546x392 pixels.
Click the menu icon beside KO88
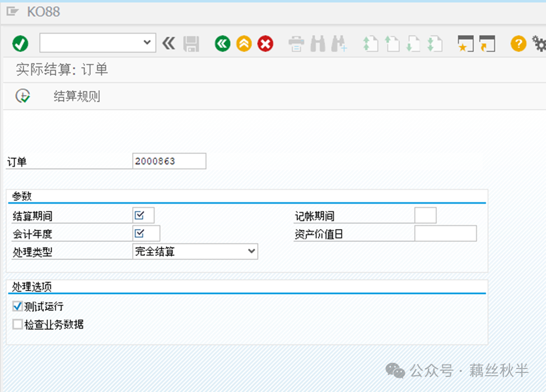(12, 12)
